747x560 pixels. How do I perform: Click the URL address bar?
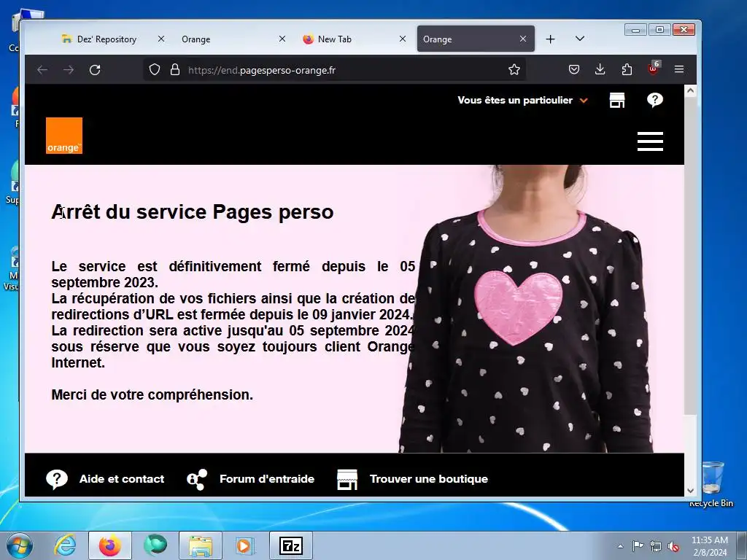coord(333,70)
